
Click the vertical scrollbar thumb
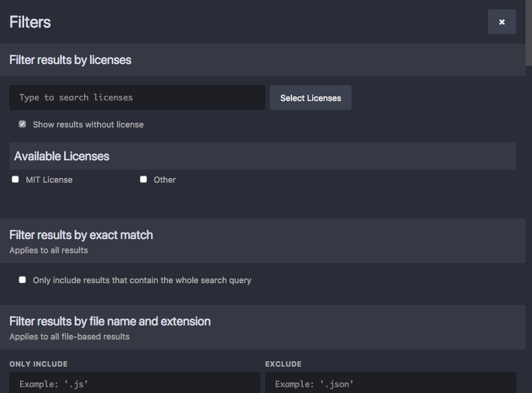point(528,33)
